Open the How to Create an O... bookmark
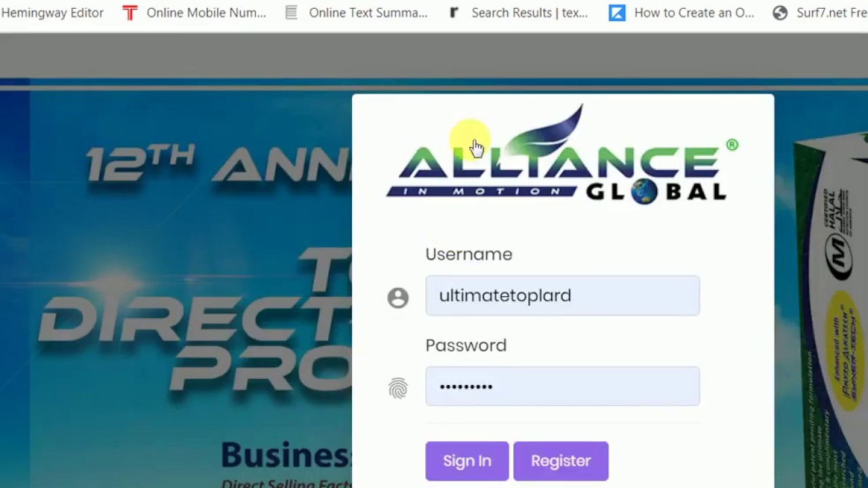This screenshot has width=868, height=488. coord(694,13)
